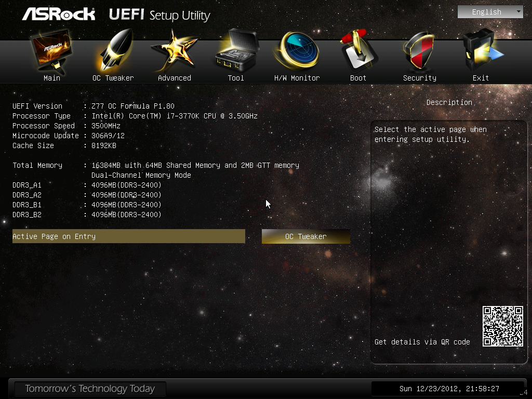The image size is (532, 399).
Task: Go to the H/W Monitor tab label
Action: [297, 78]
